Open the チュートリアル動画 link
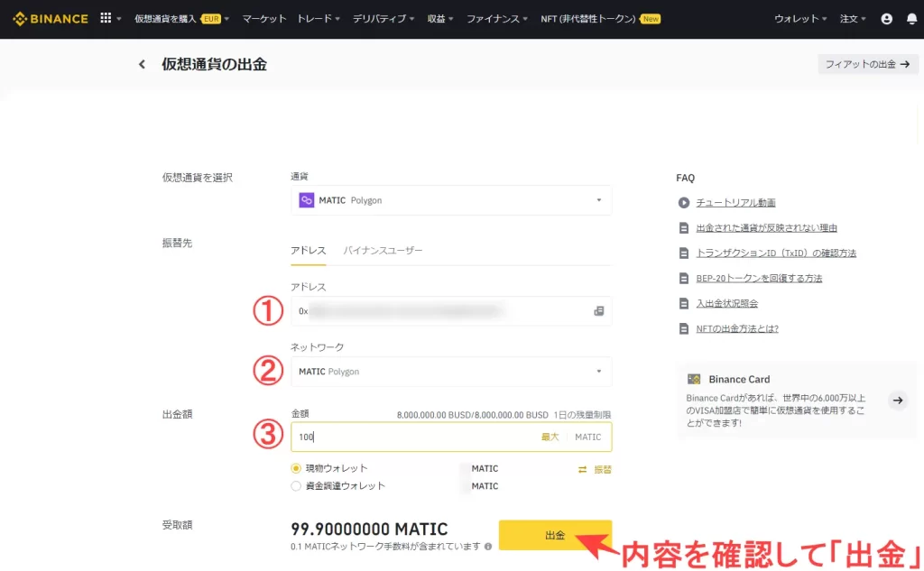924x571 pixels. coord(736,203)
